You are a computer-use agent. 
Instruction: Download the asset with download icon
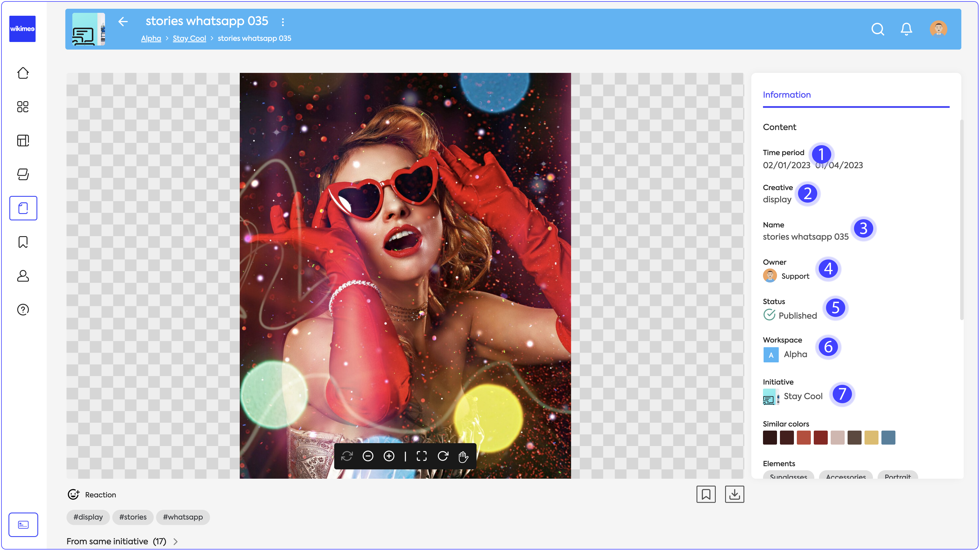tap(734, 494)
